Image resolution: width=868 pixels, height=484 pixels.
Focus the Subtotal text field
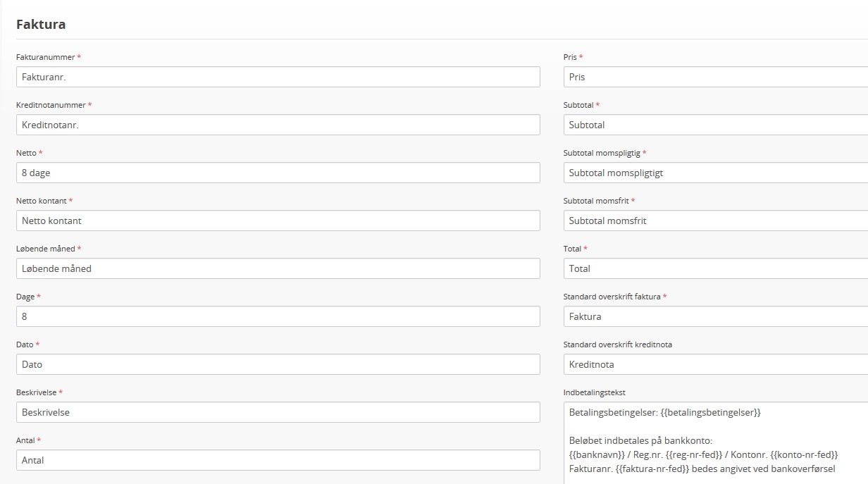716,125
